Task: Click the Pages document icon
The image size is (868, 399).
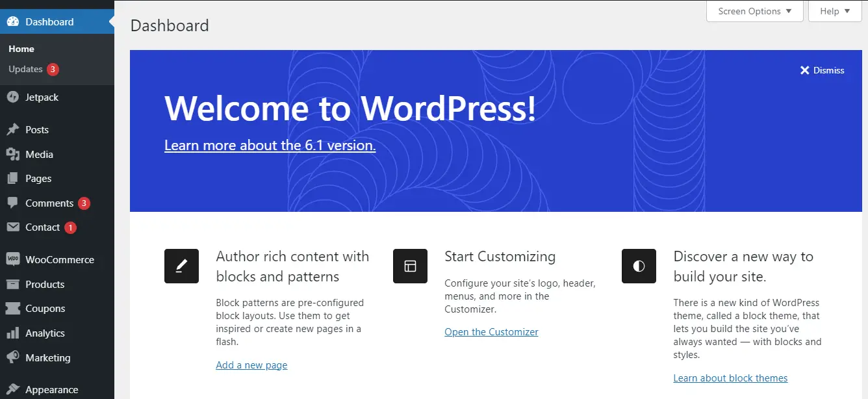Action: tap(12, 179)
